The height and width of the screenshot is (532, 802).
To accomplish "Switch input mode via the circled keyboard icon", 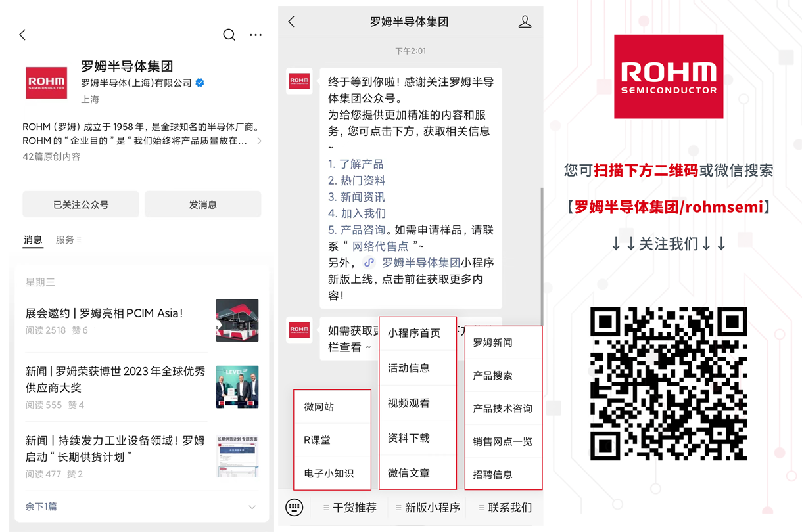I will coord(294,507).
